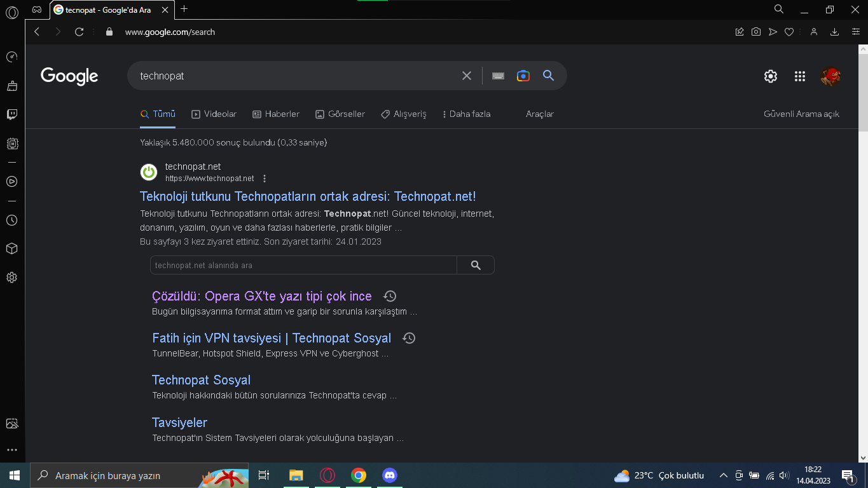This screenshot has height=488, width=868.
Task: Open the three-dot menu next to technopat.net
Action: click(x=265, y=179)
